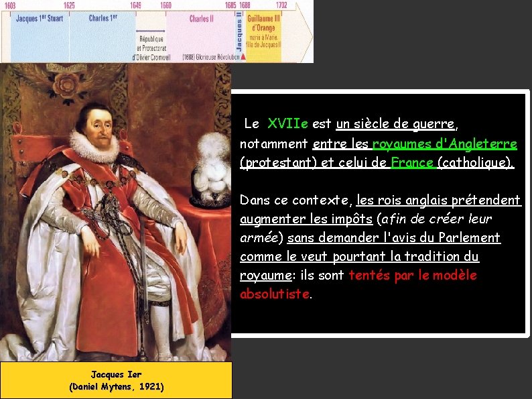Click the red word absolutiste
The height and width of the screenshot is (399, 532).
(x=275, y=294)
